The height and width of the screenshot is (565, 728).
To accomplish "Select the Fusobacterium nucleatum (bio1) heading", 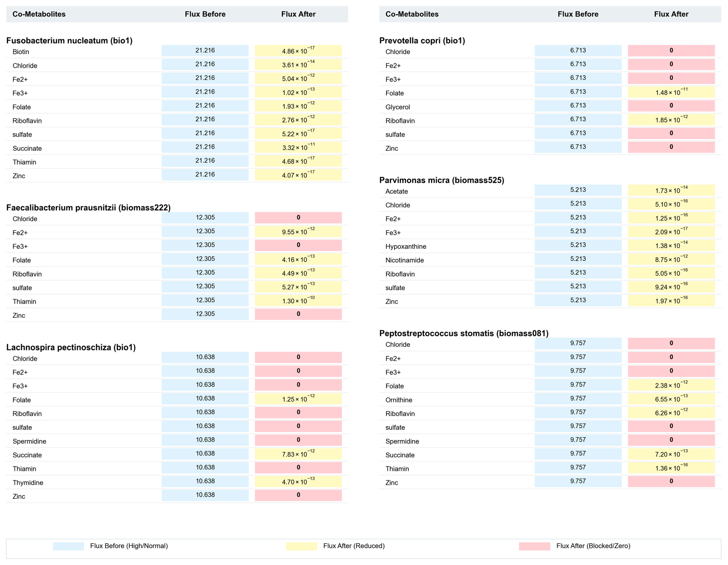I will (x=69, y=40).
